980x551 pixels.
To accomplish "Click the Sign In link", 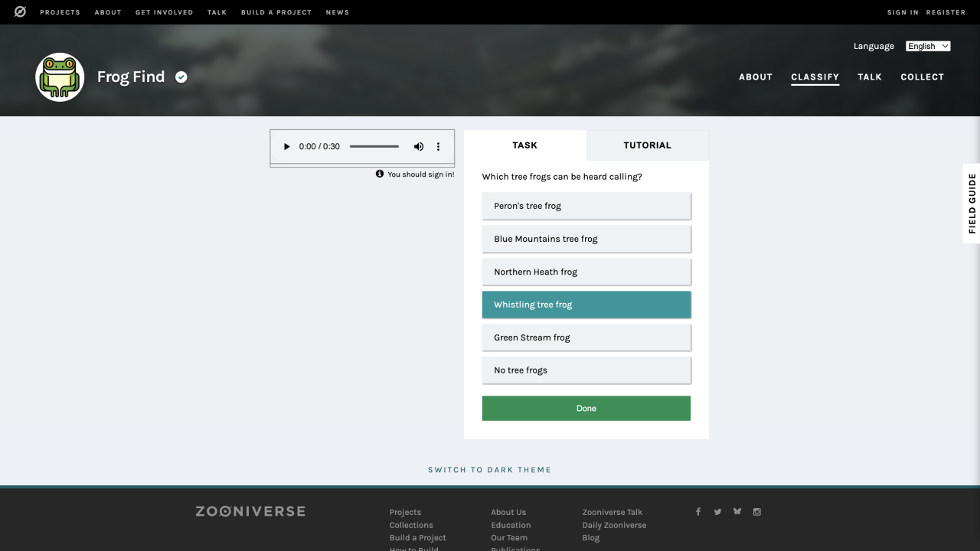I will pos(903,12).
